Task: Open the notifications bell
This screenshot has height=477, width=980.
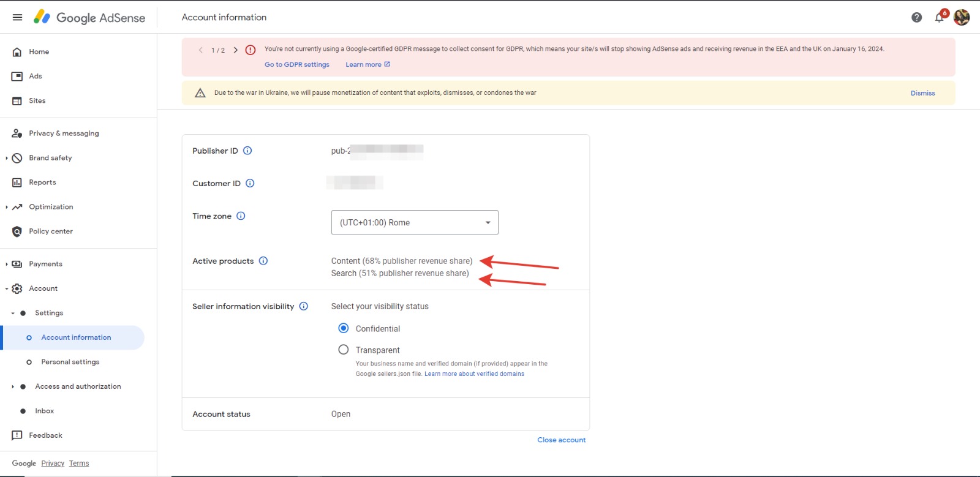Action: coord(940,17)
